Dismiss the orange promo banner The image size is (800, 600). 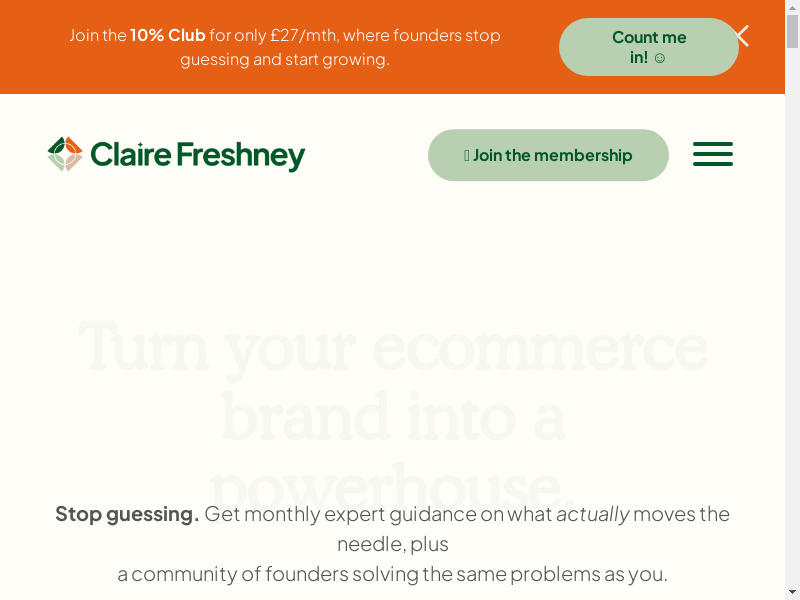pyautogui.click(x=742, y=36)
